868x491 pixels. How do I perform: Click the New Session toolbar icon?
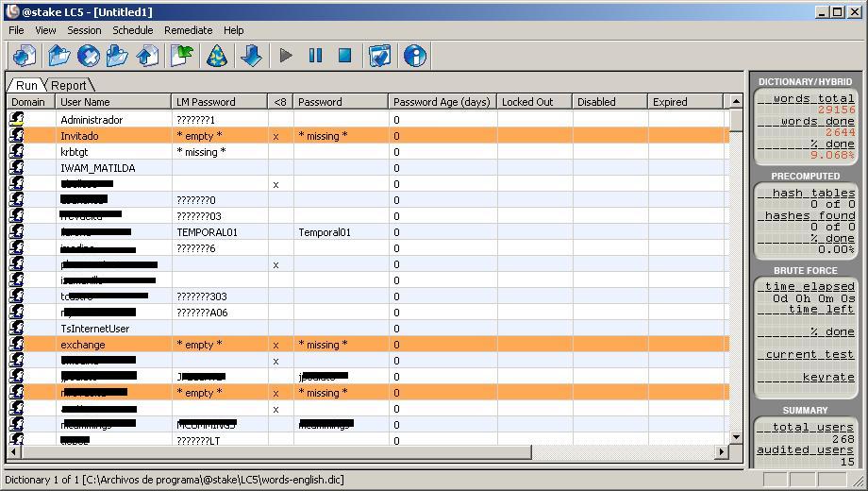pyautogui.click(x=25, y=57)
